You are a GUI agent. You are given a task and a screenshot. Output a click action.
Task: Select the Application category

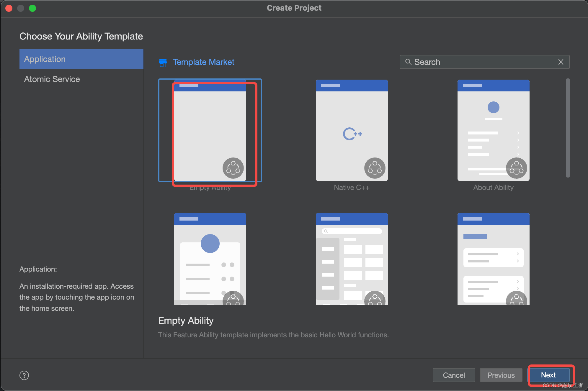click(81, 59)
